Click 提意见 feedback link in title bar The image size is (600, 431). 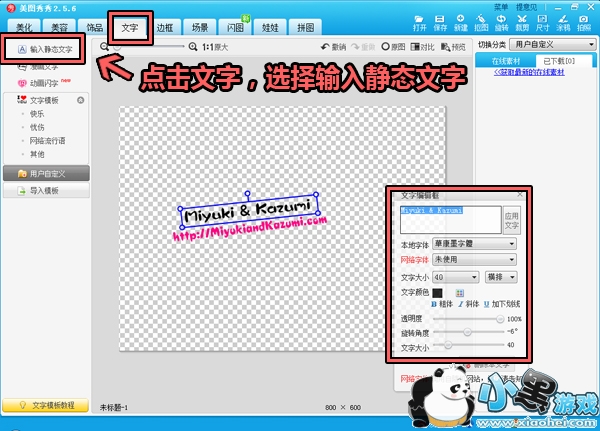526,7
